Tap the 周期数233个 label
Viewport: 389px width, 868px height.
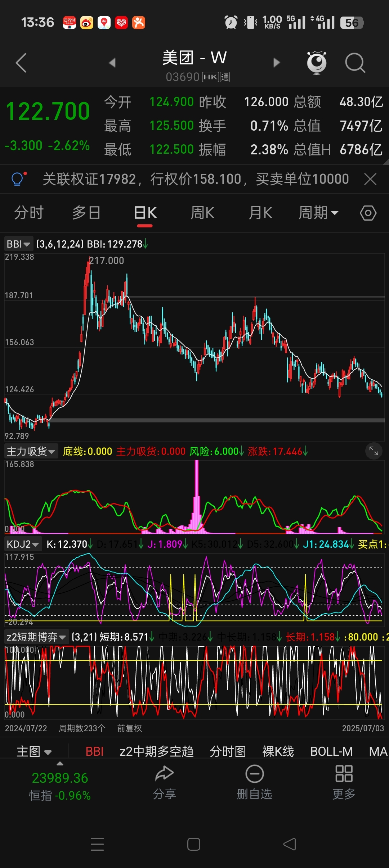tap(82, 728)
